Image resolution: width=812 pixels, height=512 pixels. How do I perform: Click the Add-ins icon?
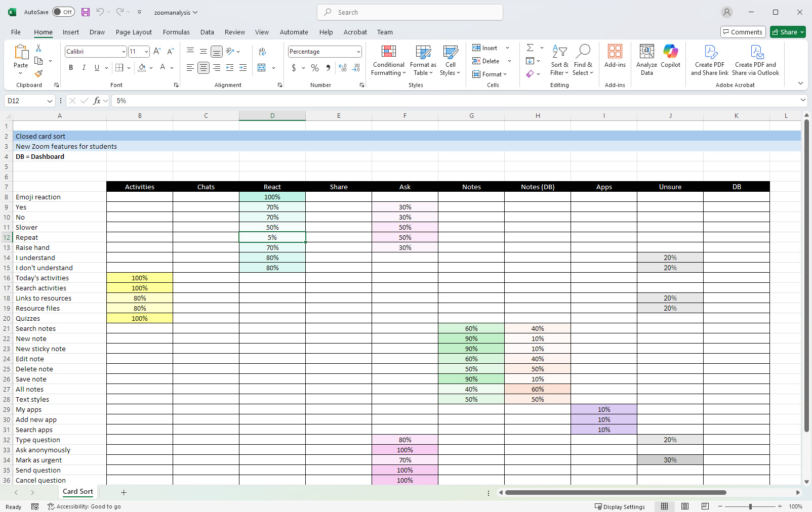click(x=615, y=56)
